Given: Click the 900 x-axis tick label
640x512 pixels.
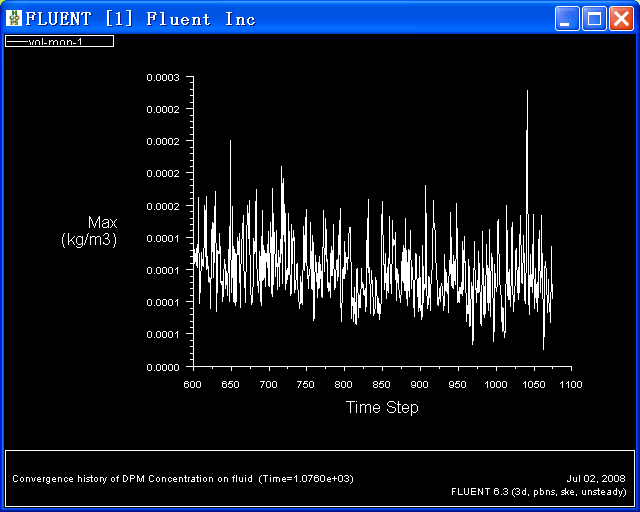Looking at the screenshot, I should click(x=420, y=384).
